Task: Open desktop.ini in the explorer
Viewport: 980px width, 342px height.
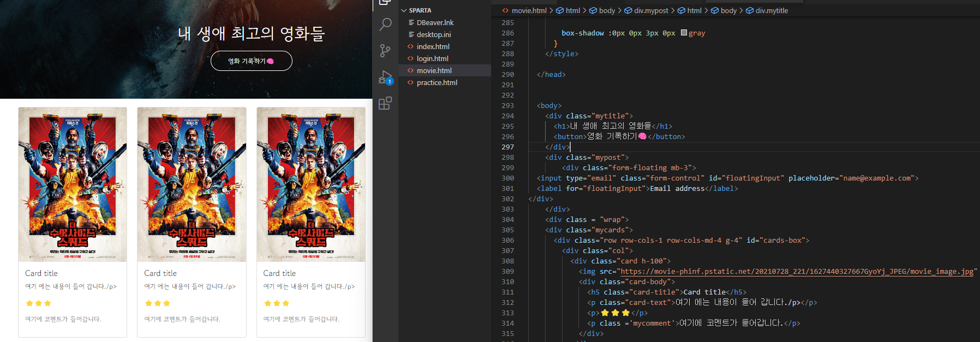Action: point(434,34)
